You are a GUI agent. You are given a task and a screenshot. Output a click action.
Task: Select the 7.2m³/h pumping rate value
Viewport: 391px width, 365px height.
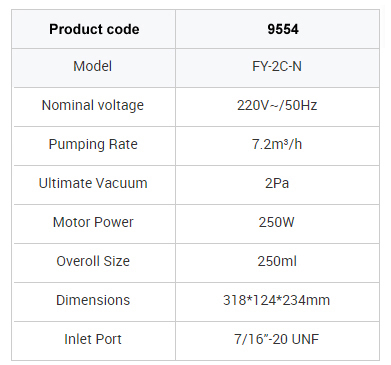tap(277, 144)
